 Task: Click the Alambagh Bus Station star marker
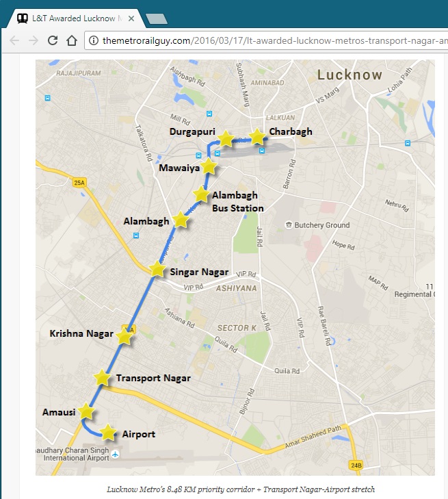pos(201,194)
